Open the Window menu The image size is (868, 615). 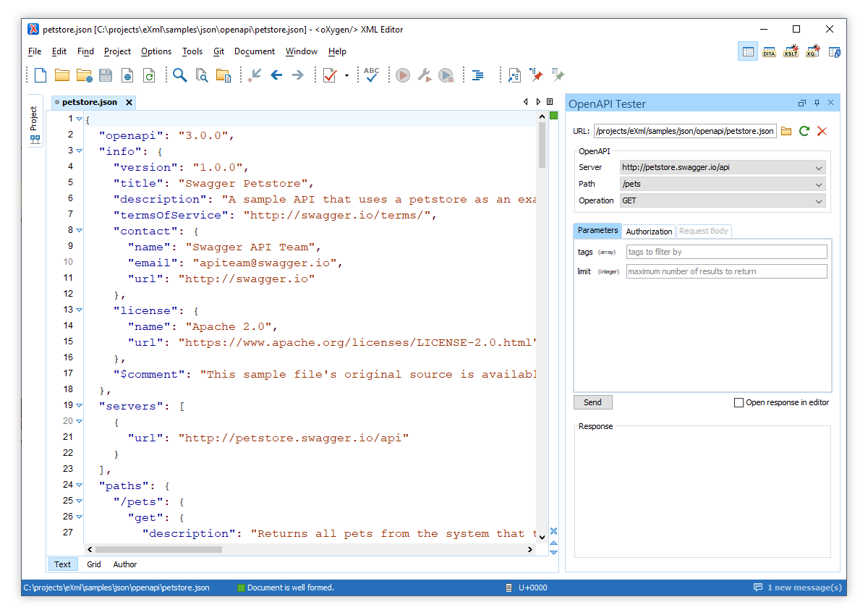[302, 51]
